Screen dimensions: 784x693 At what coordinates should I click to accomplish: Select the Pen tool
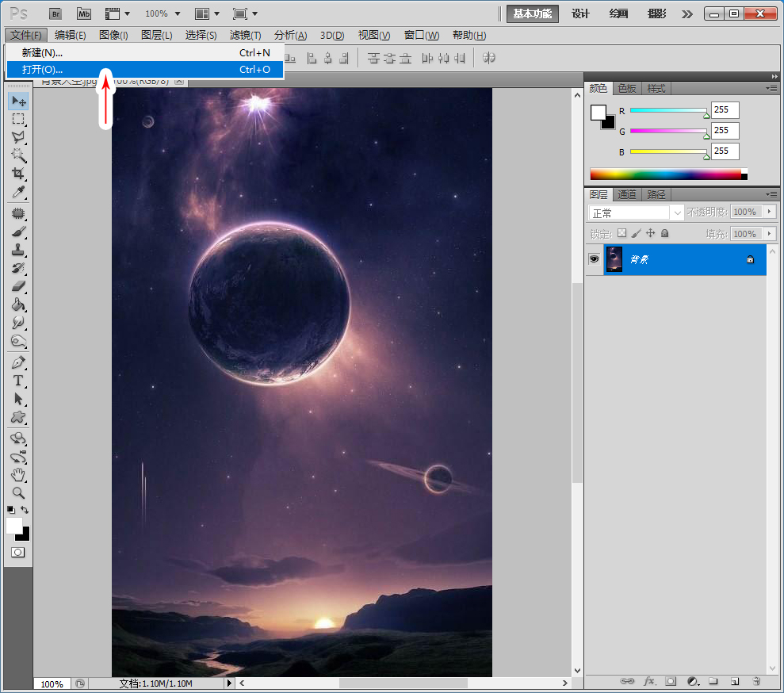tap(18, 362)
